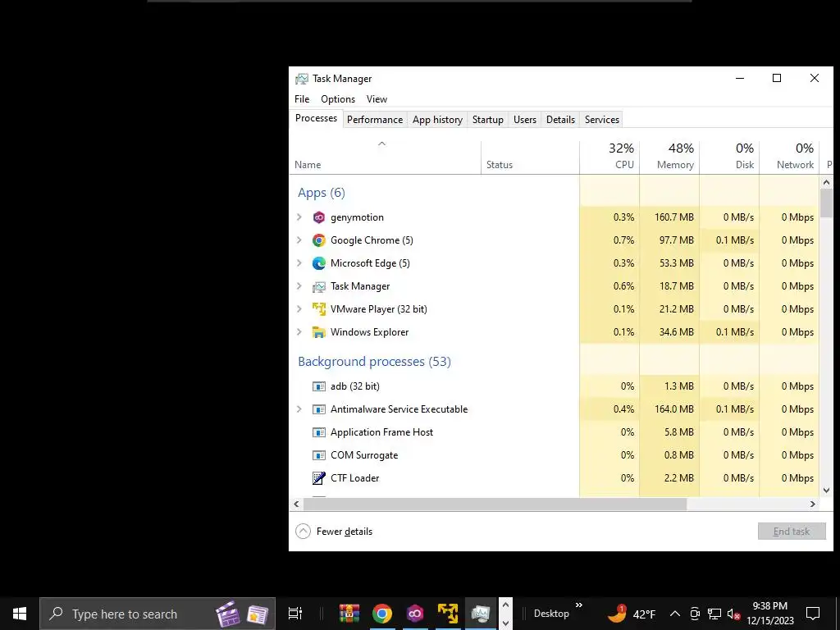Click the Desktop toolbar label on taskbar
This screenshot has width=840, height=630.
pyautogui.click(x=551, y=614)
